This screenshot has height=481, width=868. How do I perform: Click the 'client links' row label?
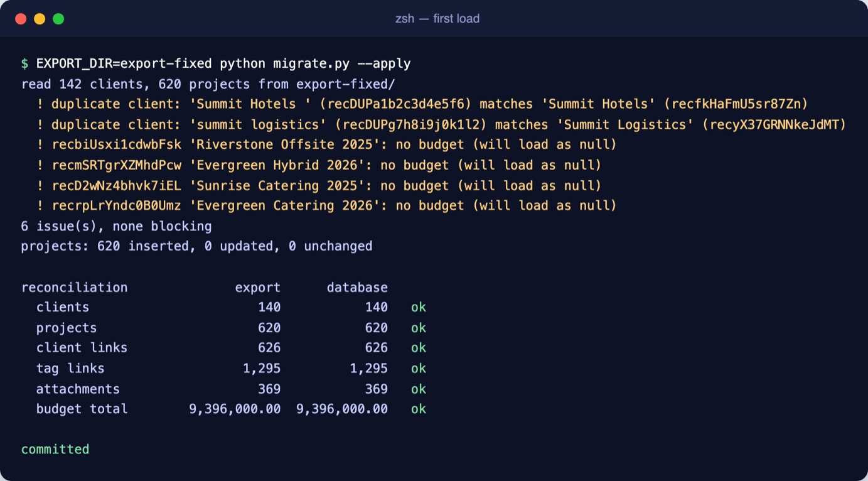pyautogui.click(x=82, y=348)
